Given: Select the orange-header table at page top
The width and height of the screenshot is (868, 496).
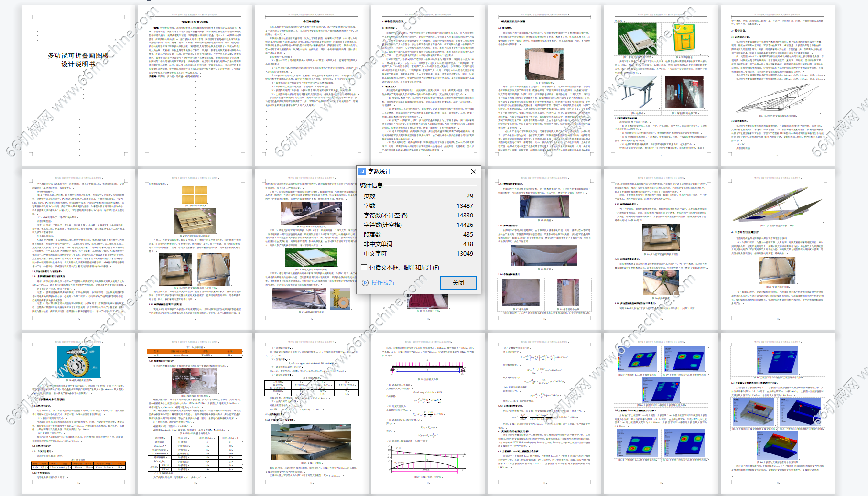Looking at the screenshot, I should click(195, 354).
